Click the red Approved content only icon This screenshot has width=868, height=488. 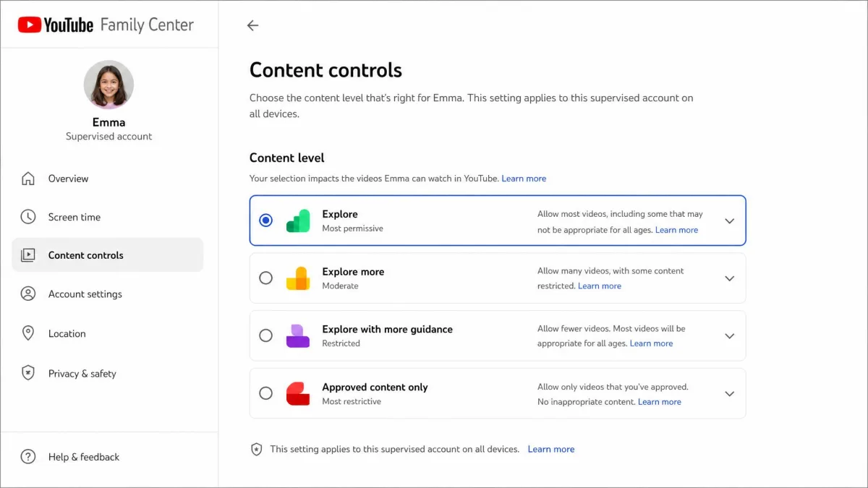click(298, 393)
